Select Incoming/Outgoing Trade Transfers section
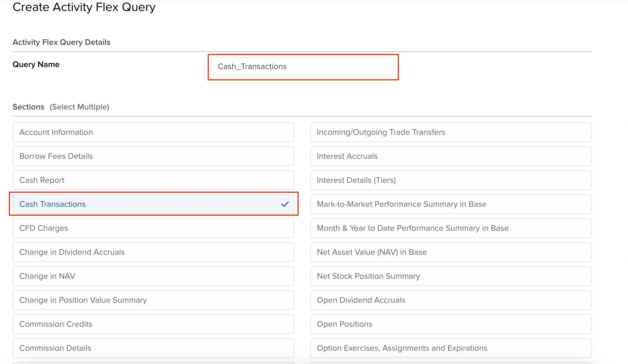Viewport: 628px width, 364px height. [x=451, y=132]
